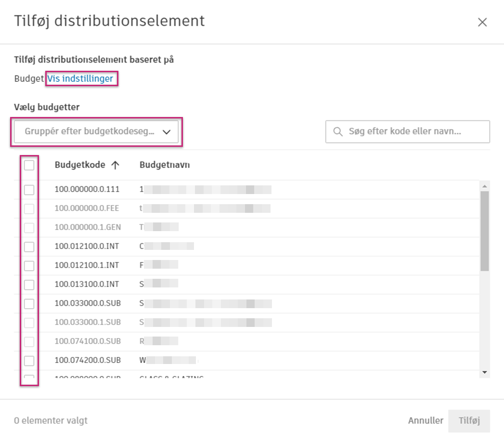Screen dimensions: 504x442
Task: Open Vis indstillinger link
Action: [x=81, y=78]
